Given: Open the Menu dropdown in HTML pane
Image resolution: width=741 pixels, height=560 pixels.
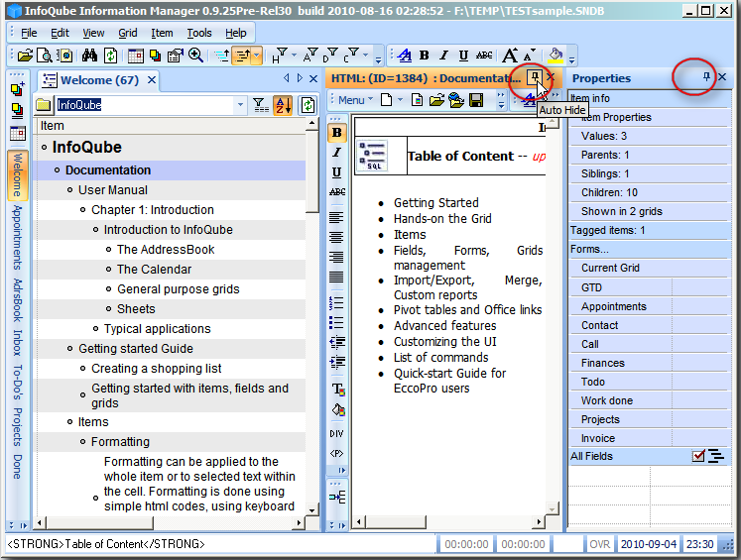Looking at the screenshot, I should click(355, 100).
